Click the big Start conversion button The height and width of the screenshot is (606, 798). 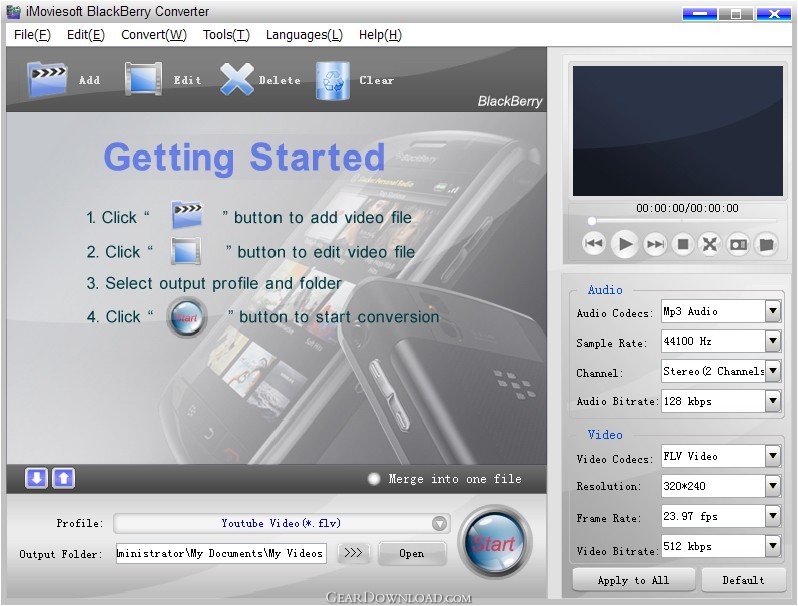tap(495, 542)
